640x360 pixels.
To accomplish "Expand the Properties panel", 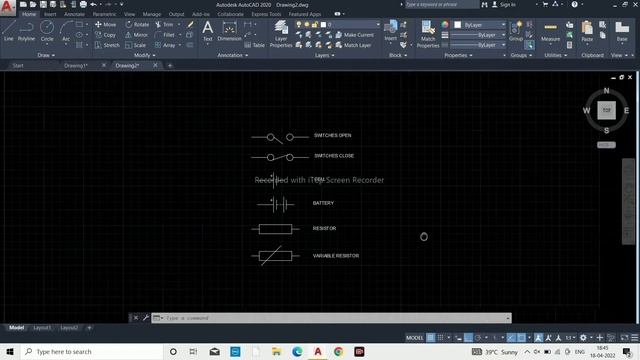I will (458, 55).
